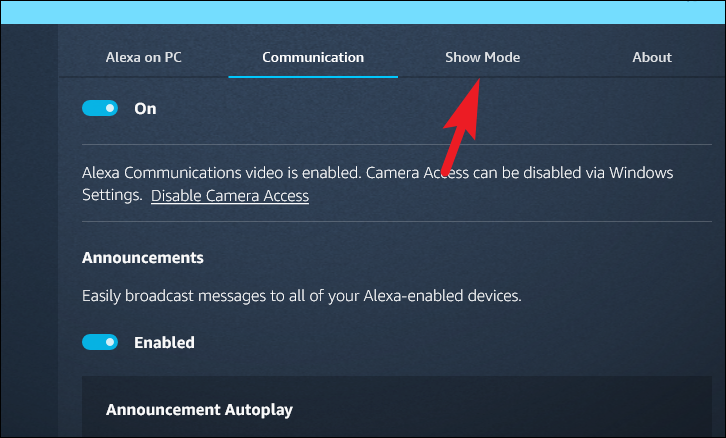Screen dimensions: 726x438
Task: Click the divider line above Announcements
Action: [397, 222]
